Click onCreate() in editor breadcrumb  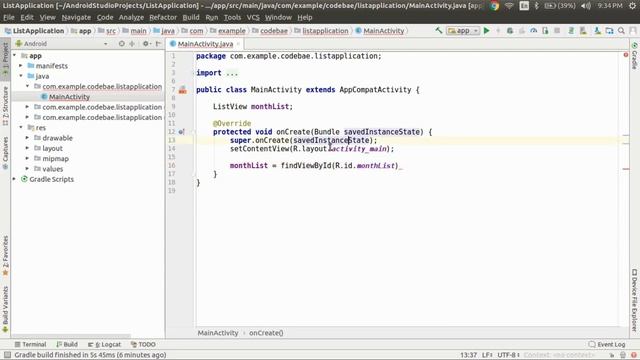click(x=266, y=333)
